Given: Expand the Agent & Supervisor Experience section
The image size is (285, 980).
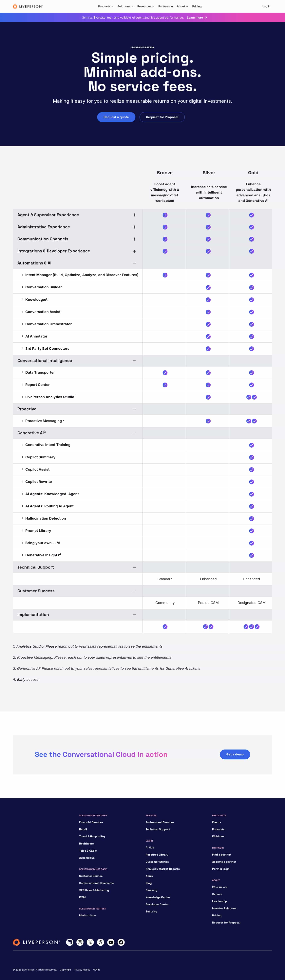Looking at the screenshot, I should 134,215.
